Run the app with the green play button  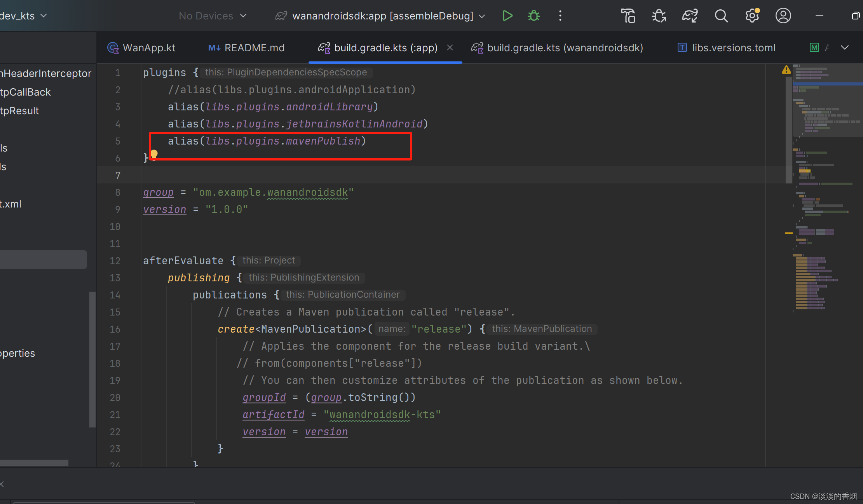(x=507, y=16)
